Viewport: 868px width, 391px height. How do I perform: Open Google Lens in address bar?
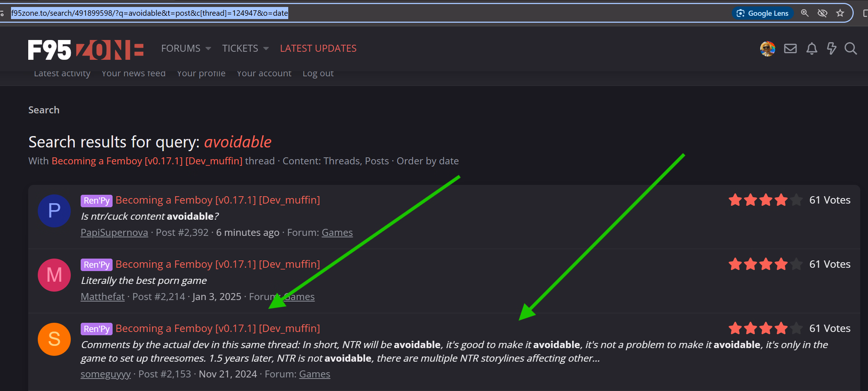point(763,13)
